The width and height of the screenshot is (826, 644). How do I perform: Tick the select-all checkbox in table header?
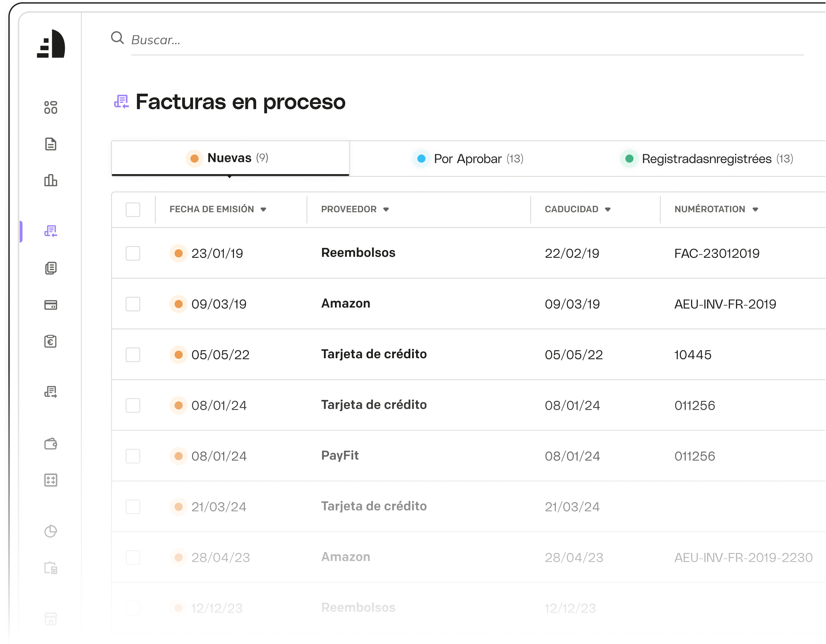pyautogui.click(x=133, y=209)
